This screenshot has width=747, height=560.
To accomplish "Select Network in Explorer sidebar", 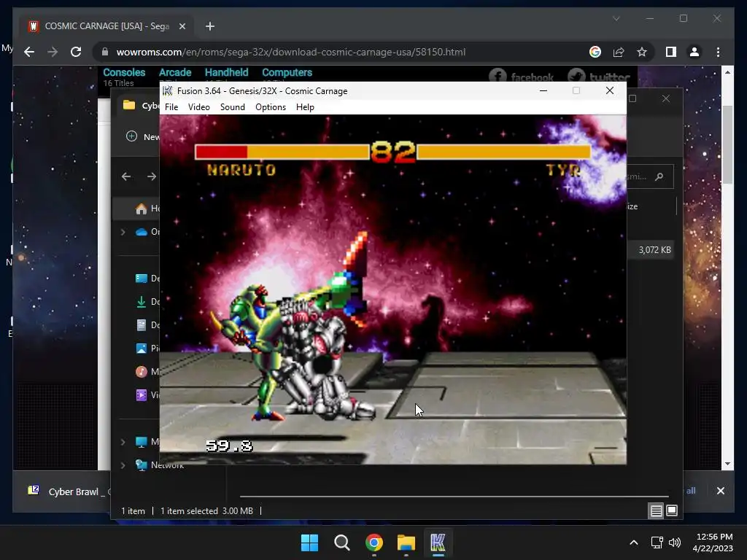I will tap(160, 465).
